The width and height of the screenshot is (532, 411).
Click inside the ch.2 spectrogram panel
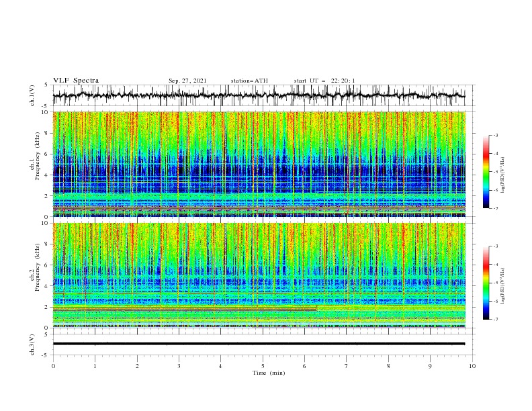coord(259,275)
